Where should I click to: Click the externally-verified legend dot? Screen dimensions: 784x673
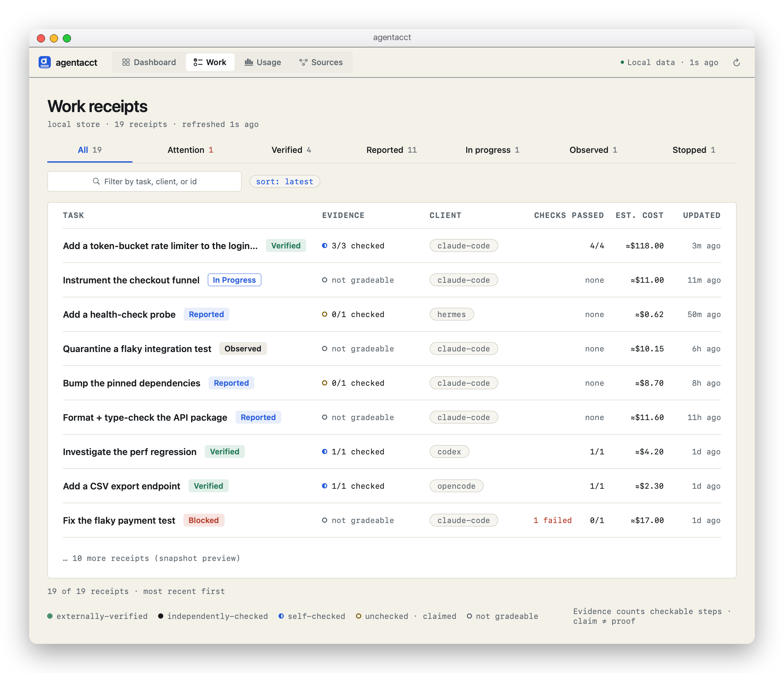[50, 616]
